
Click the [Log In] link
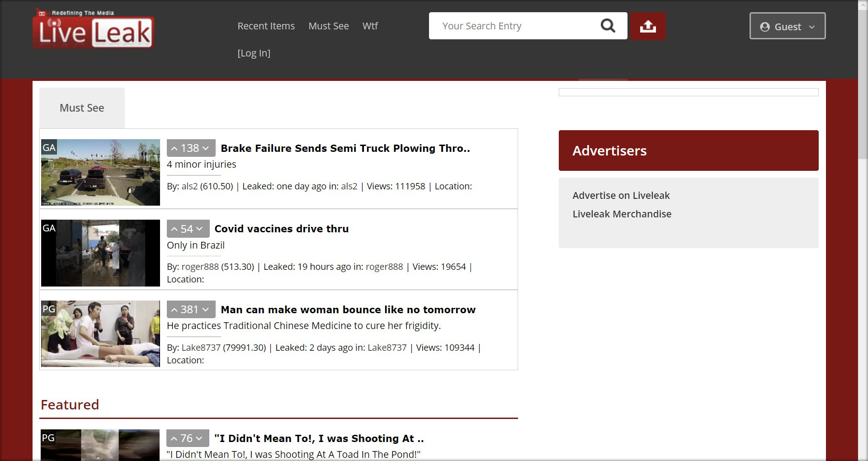pyautogui.click(x=254, y=53)
